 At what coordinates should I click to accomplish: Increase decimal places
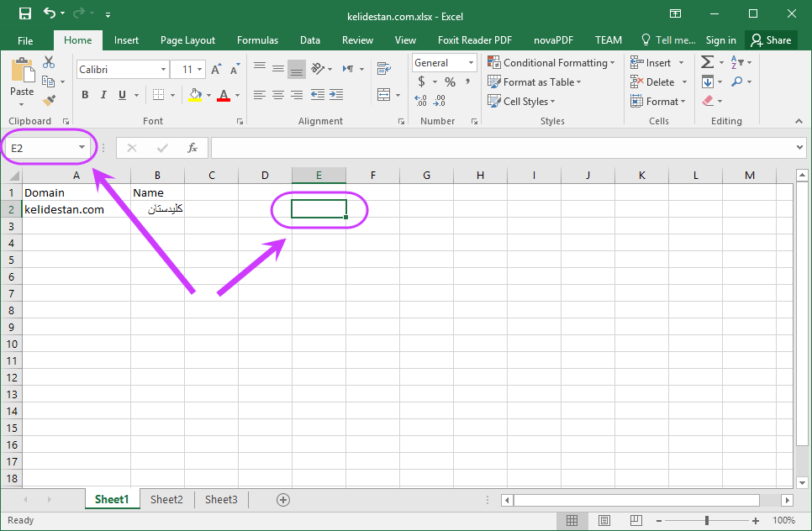point(420,101)
